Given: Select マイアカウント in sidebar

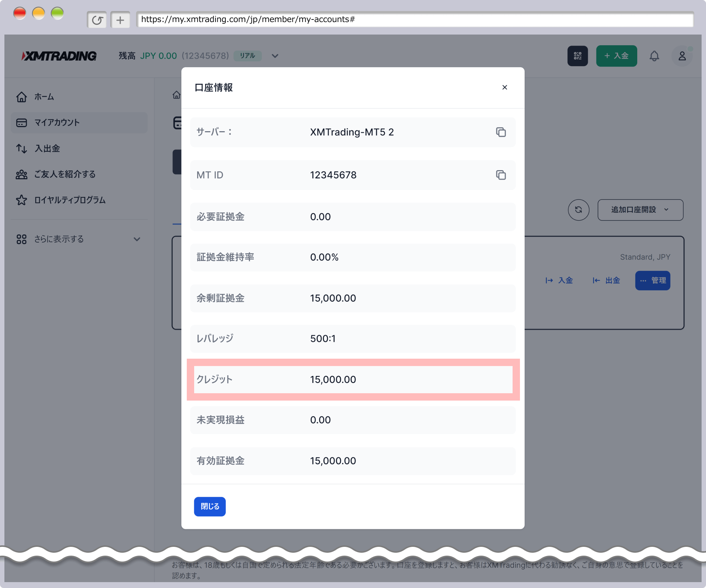Looking at the screenshot, I should 79,123.
